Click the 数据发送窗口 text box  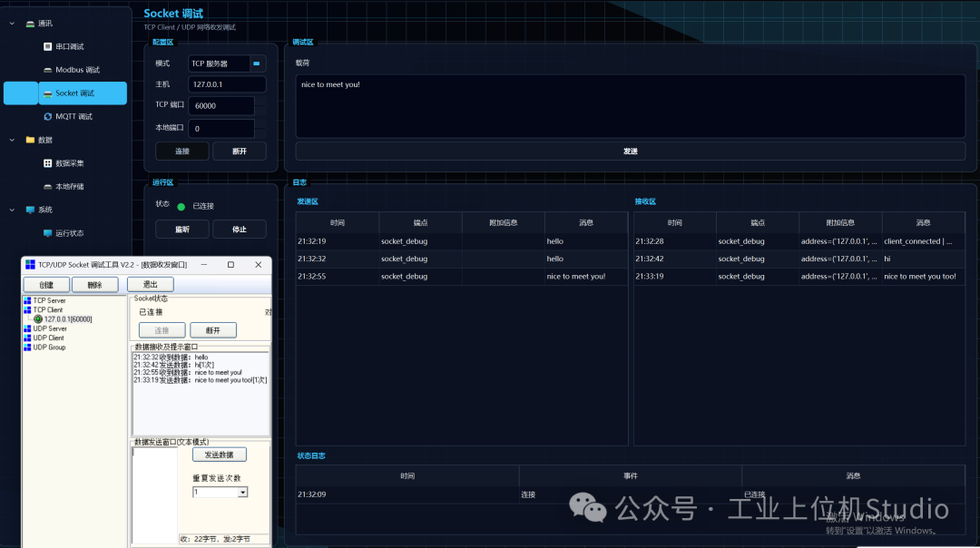click(155, 495)
